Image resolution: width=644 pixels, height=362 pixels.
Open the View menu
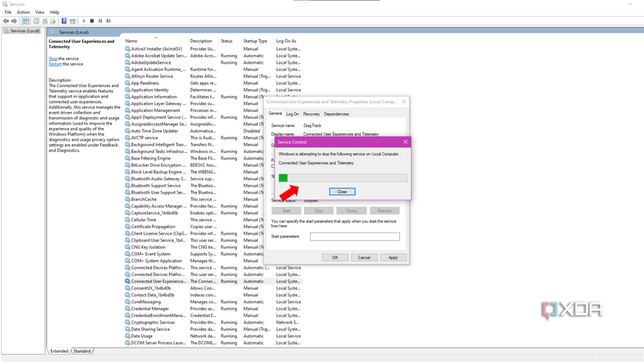[x=40, y=12]
